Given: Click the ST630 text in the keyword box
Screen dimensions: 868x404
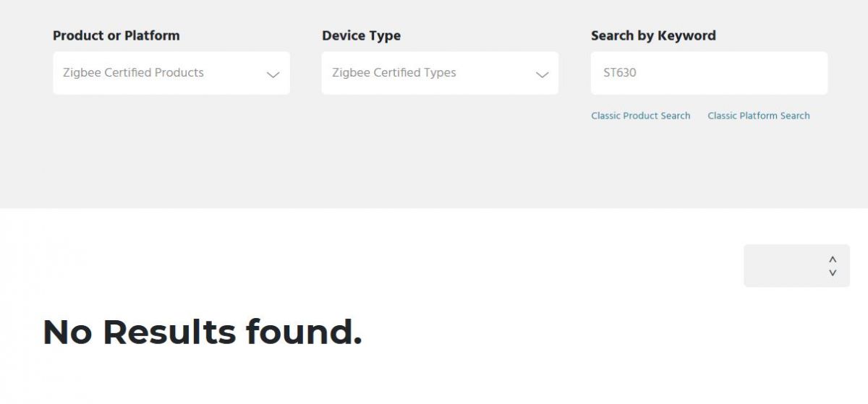Looking at the screenshot, I should pos(620,73).
